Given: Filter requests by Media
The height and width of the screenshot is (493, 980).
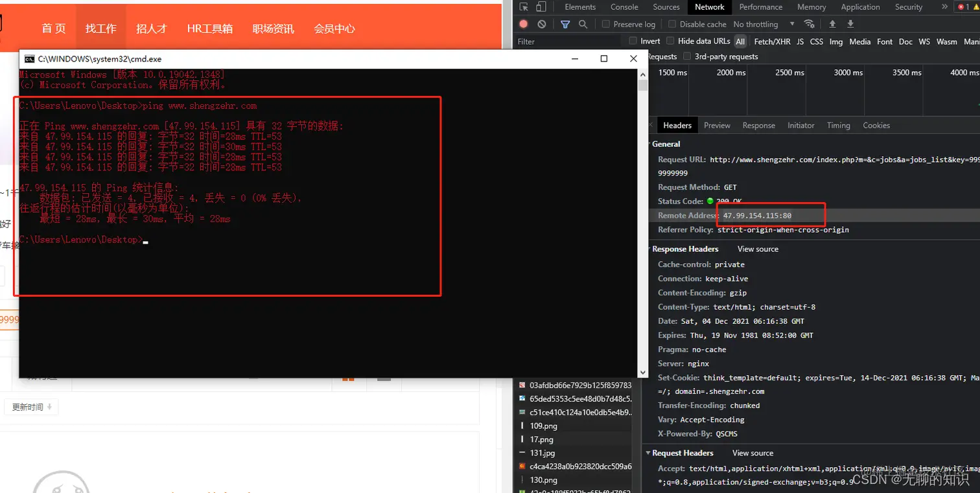Looking at the screenshot, I should pyautogui.click(x=859, y=41).
